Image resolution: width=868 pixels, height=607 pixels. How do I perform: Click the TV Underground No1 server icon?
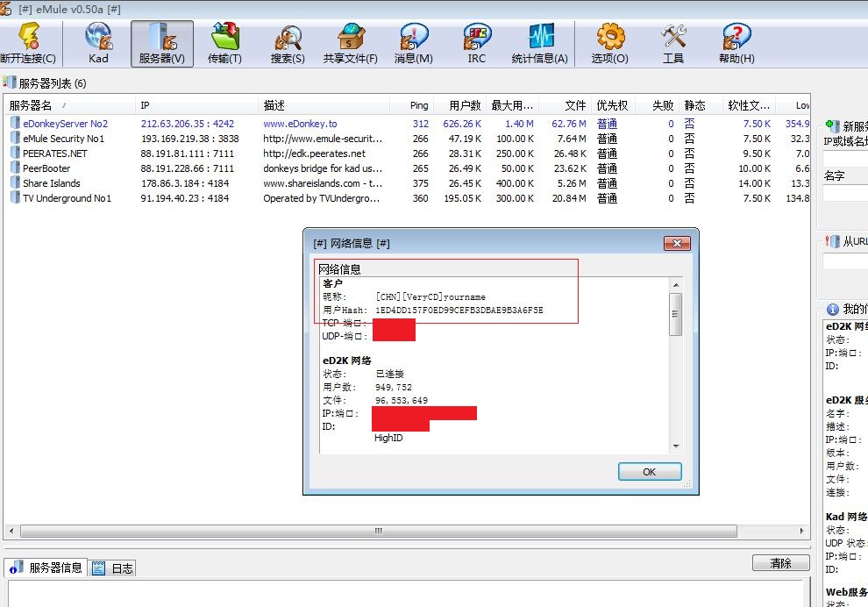pyautogui.click(x=15, y=197)
